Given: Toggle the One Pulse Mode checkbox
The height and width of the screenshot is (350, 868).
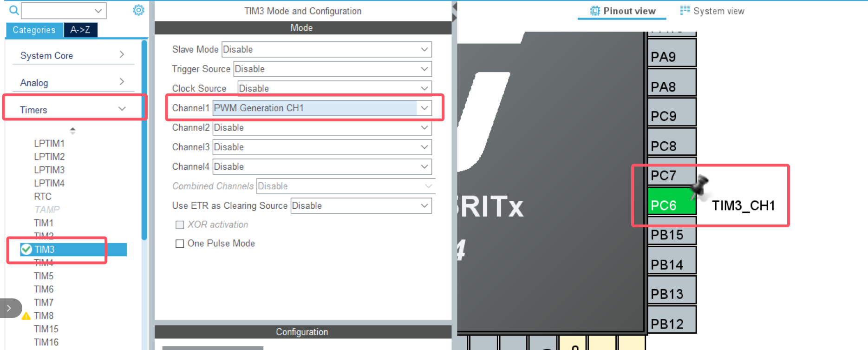Looking at the screenshot, I should (180, 244).
